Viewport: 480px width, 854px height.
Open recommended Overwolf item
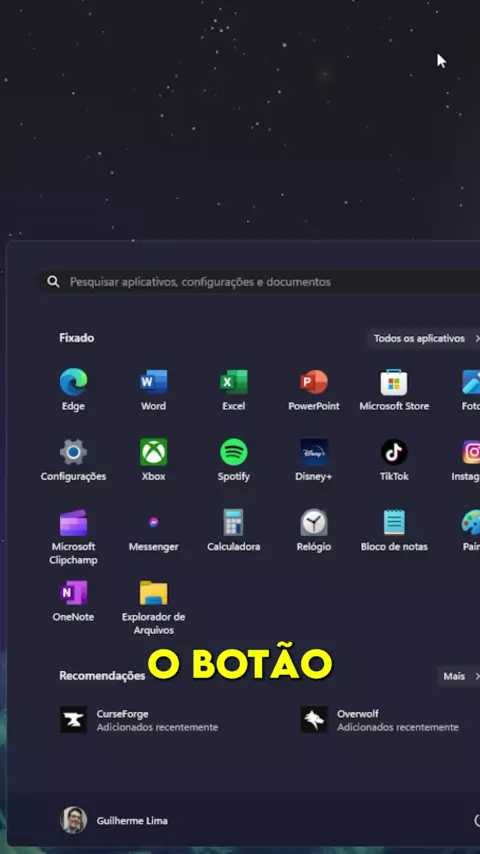tap(380, 720)
